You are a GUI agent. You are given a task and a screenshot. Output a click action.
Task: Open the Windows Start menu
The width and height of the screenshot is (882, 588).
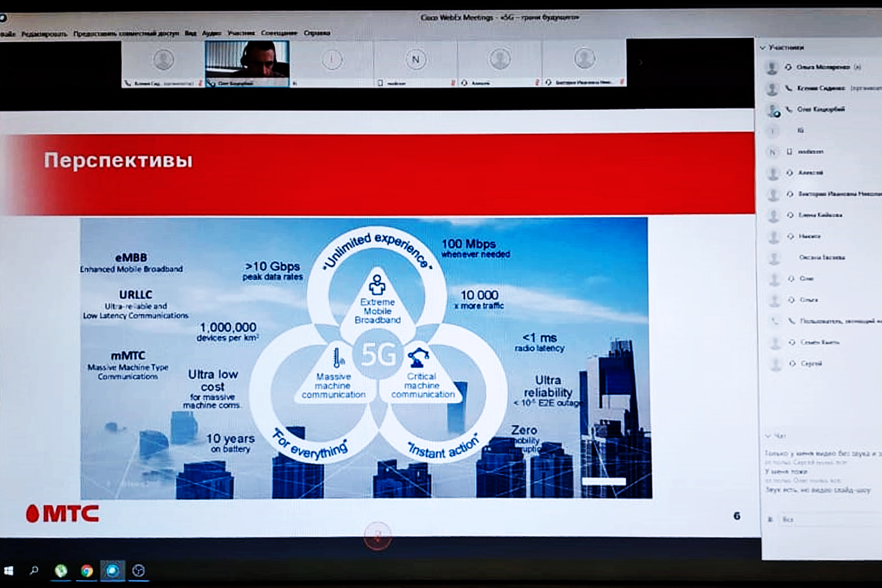point(8,571)
